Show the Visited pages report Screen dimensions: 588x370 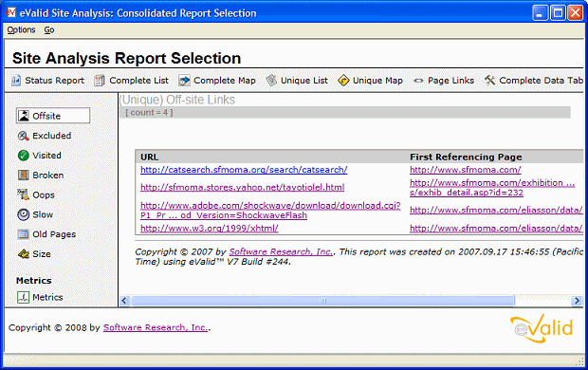coord(46,156)
